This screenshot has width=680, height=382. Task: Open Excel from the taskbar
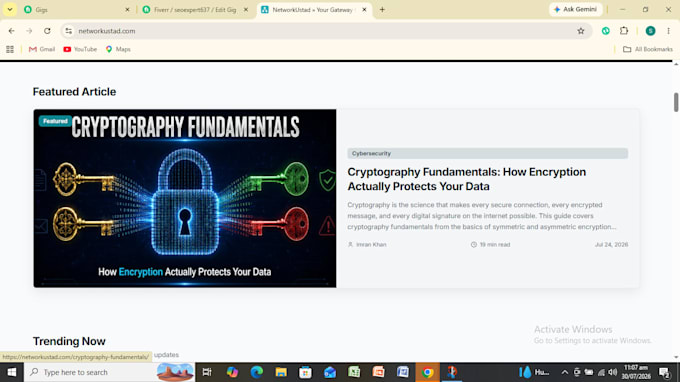(x=354, y=372)
